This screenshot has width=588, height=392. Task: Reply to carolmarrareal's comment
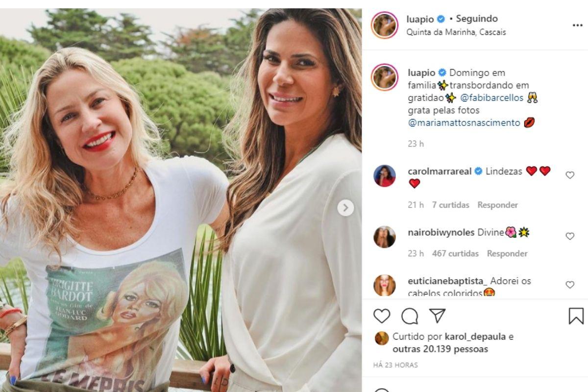click(497, 205)
